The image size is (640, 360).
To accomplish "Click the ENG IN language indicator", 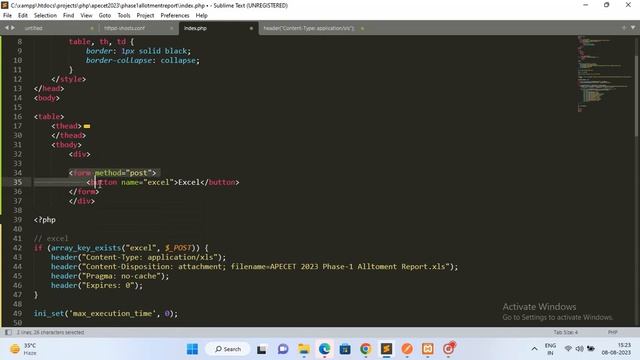I will pyautogui.click(x=550, y=349).
